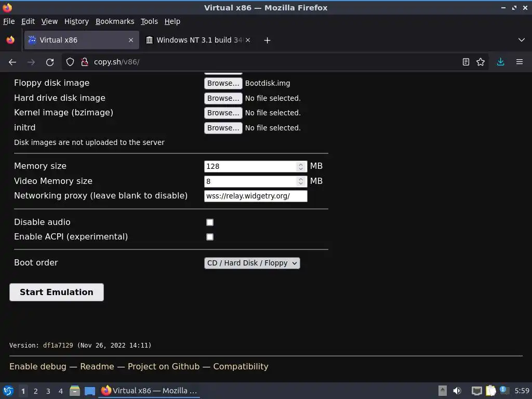Click the 5:59 clock

522,391
